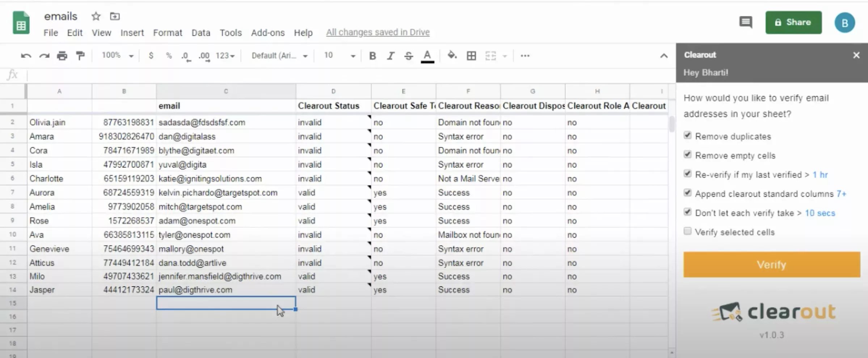Click the merge cells icon
Image resolution: width=868 pixels, height=358 pixels.
tap(490, 56)
